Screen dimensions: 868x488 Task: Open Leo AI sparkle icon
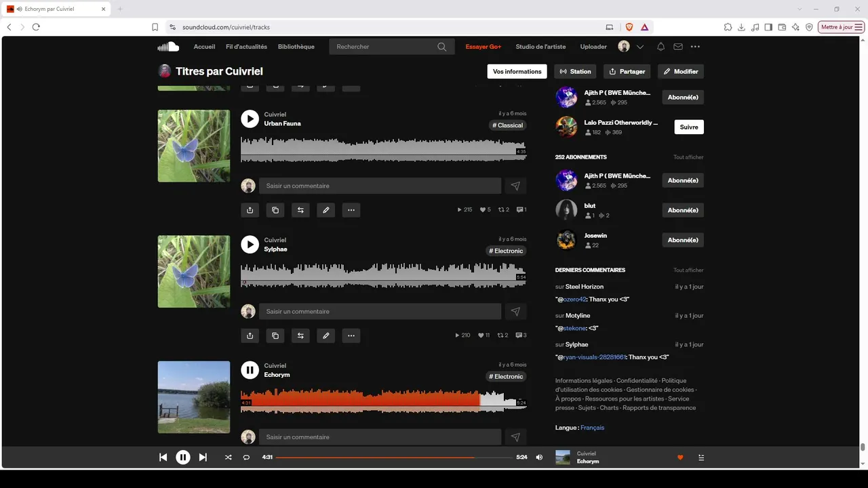(x=795, y=27)
